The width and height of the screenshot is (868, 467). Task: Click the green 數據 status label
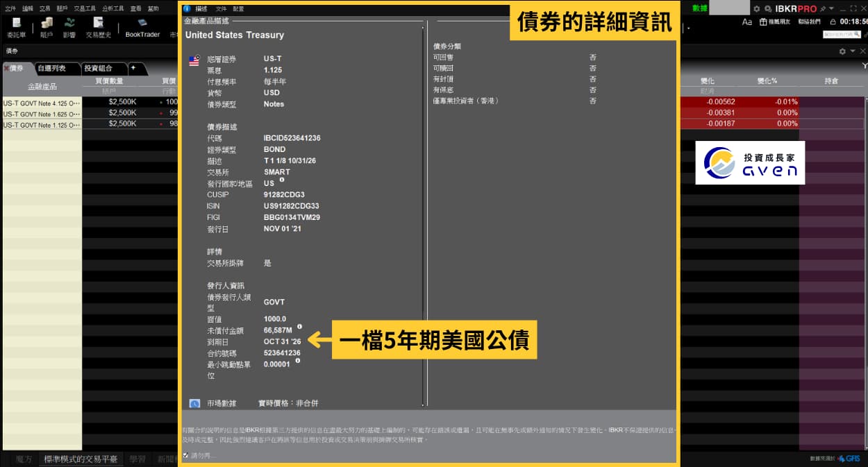tap(701, 8)
